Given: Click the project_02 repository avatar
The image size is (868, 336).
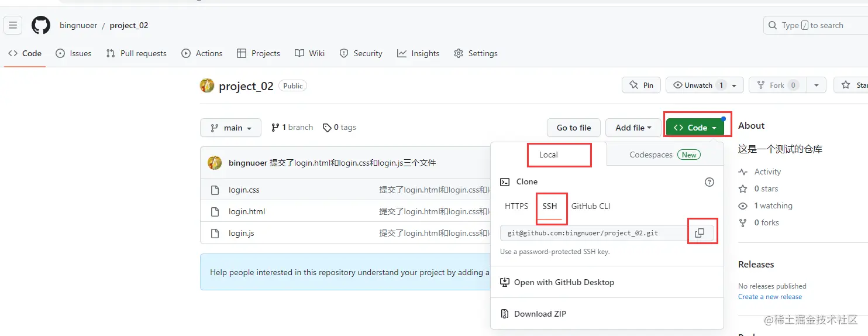Looking at the screenshot, I should 207,85.
